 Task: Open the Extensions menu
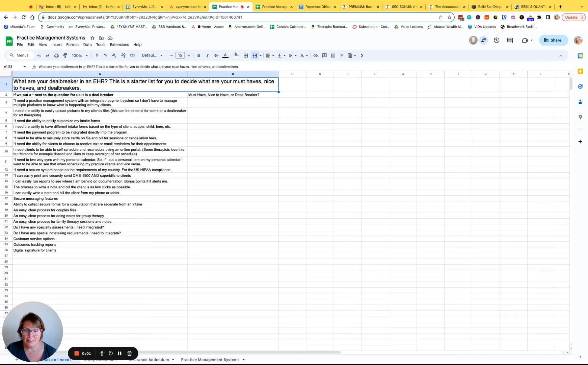tap(119, 45)
